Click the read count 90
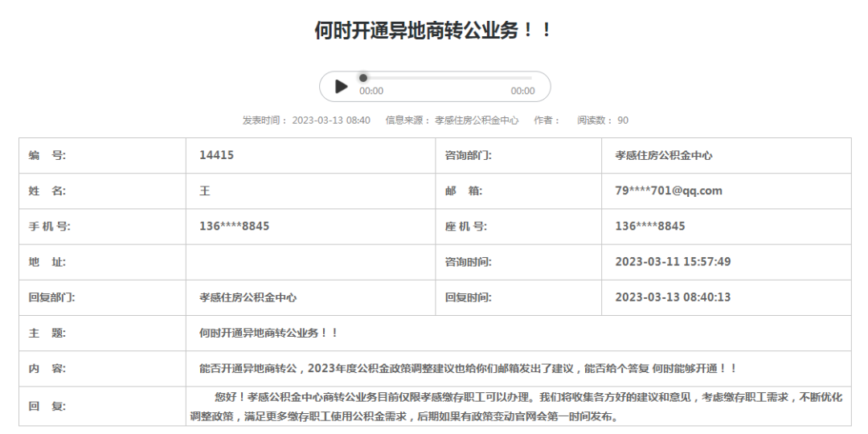The height and width of the screenshot is (434, 868). click(x=623, y=121)
